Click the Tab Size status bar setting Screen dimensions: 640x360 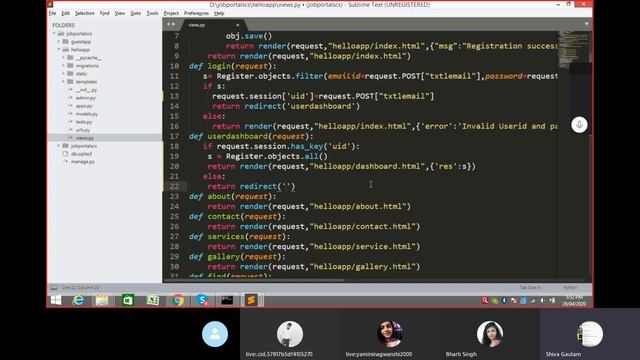coord(530,288)
